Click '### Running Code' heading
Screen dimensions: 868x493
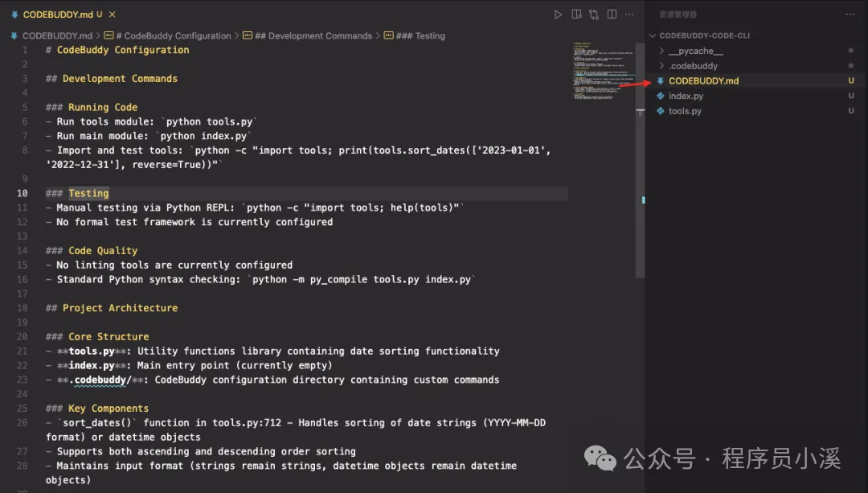(x=92, y=108)
